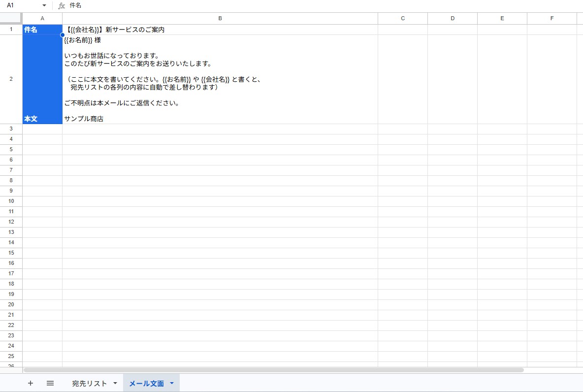The image size is (583, 392).
Task: Select the blue 件名 cell A1
Action: [42, 30]
